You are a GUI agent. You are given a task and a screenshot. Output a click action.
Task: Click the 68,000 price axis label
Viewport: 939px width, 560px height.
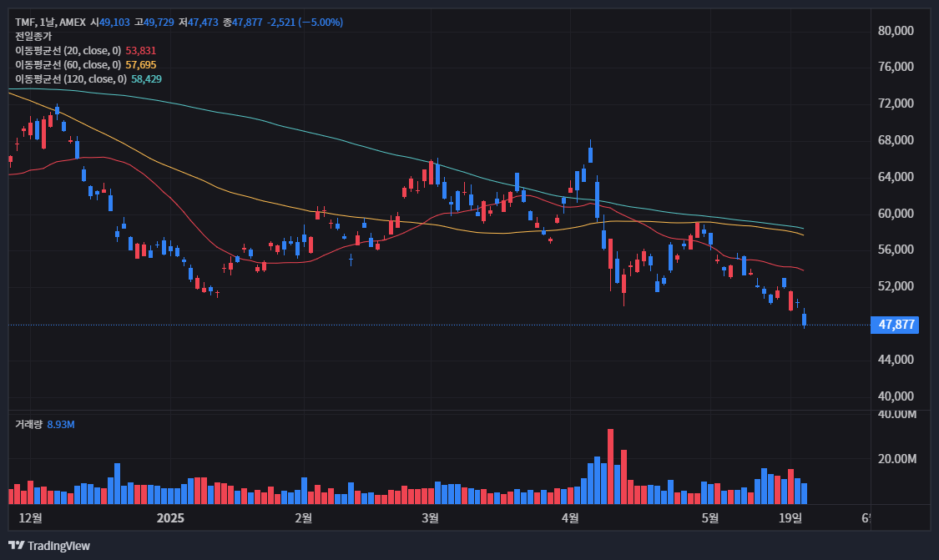[x=896, y=140]
